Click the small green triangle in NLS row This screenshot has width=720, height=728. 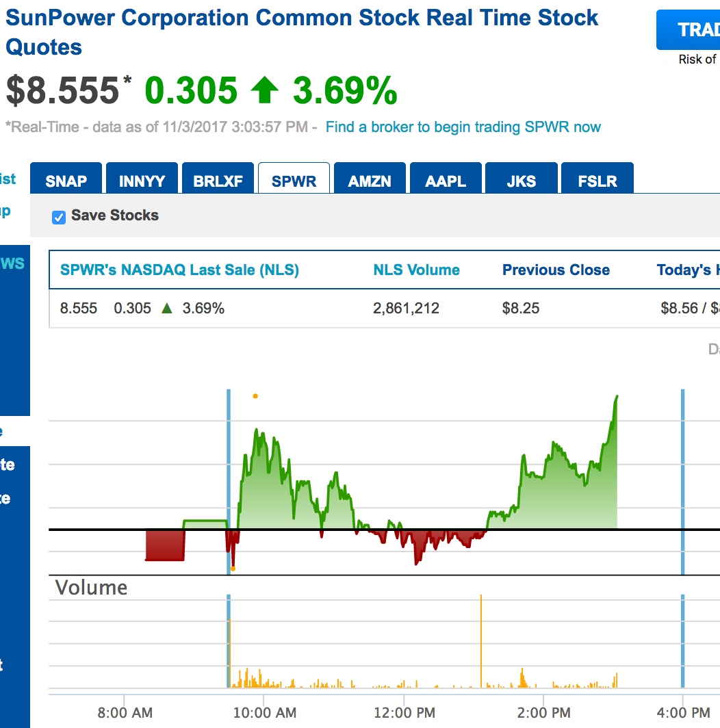pos(167,308)
